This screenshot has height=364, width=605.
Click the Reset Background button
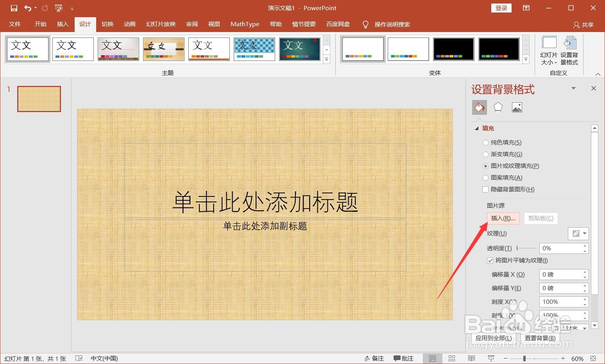[540, 338]
